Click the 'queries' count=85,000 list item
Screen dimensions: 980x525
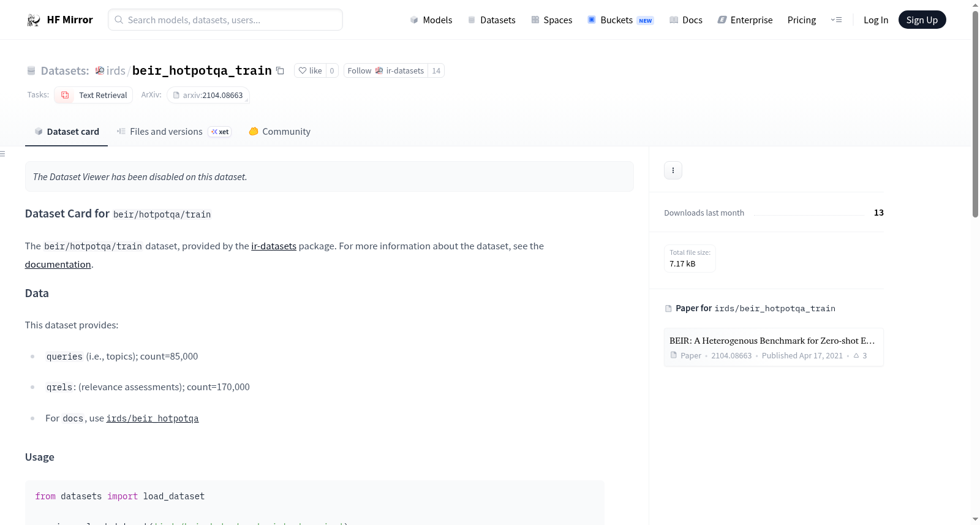[x=122, y=357]
